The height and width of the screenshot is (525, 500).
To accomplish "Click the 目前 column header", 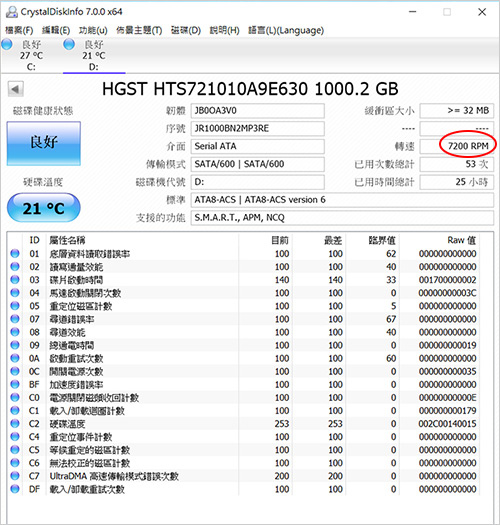I will point(280,240).
